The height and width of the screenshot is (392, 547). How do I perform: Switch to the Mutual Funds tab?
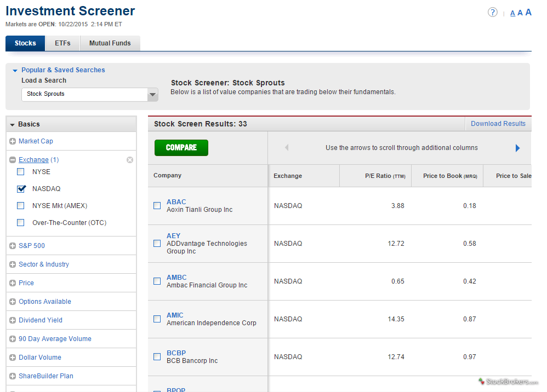coord(110,43)
